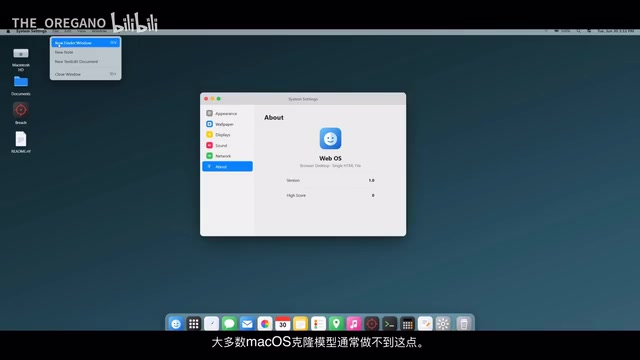Viewport: 640px width, 360px height.
Task: Choose Close Window menu item
Action: click(86, 74)
